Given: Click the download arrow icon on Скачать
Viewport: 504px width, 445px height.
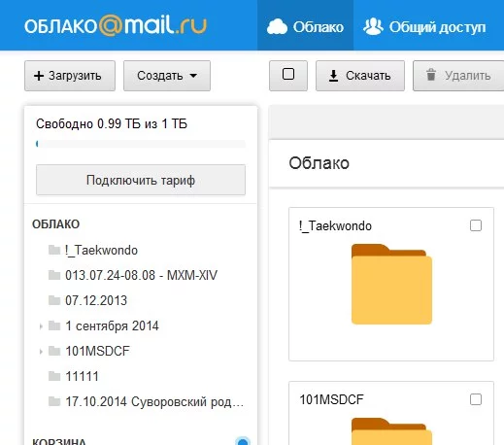Looking at the screenshot, I should pos(333,76).
